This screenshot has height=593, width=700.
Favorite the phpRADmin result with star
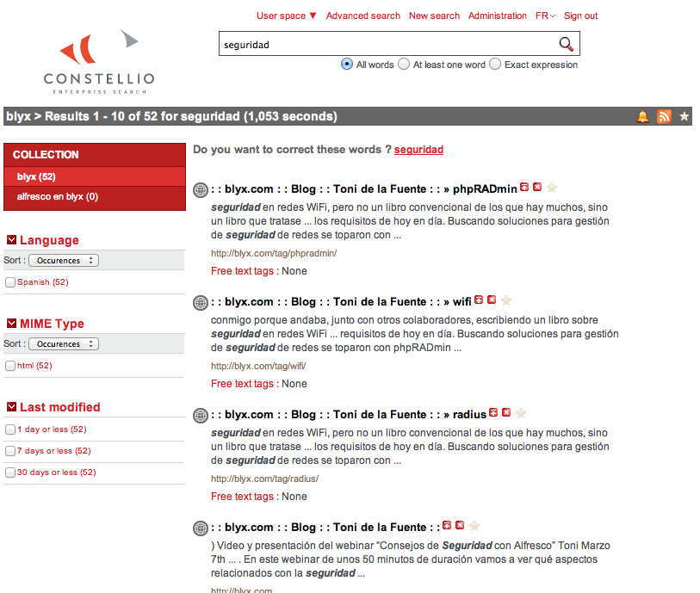[x=552, y=188]
